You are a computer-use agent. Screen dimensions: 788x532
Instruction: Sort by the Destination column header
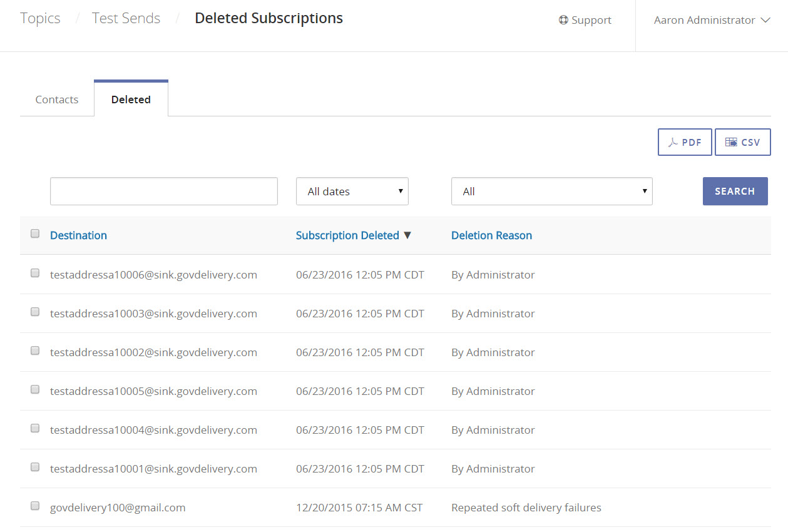[x=78, y=235]
